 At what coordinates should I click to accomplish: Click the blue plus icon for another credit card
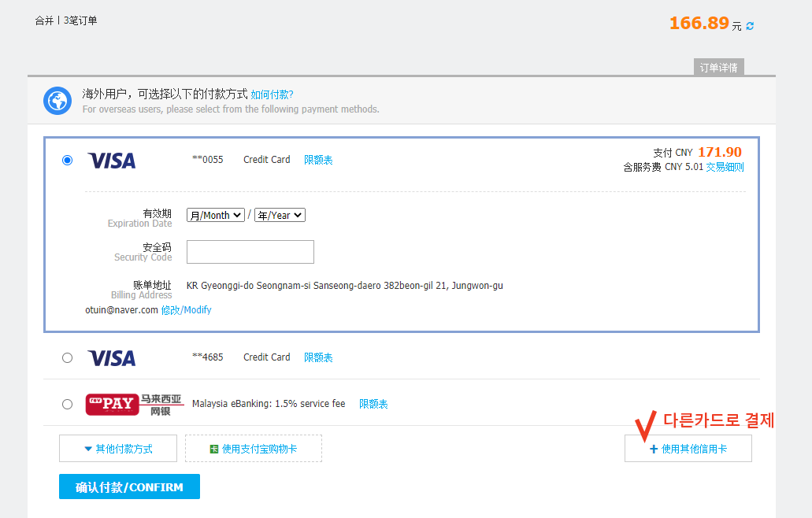(654, 450)
